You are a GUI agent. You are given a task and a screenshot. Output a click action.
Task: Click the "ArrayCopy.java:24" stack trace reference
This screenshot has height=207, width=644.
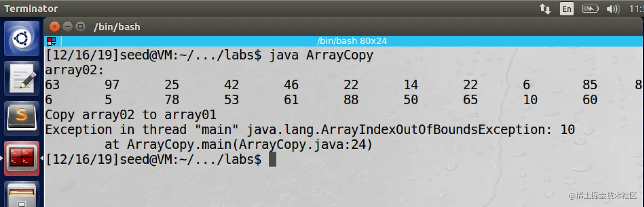point(302,145)
